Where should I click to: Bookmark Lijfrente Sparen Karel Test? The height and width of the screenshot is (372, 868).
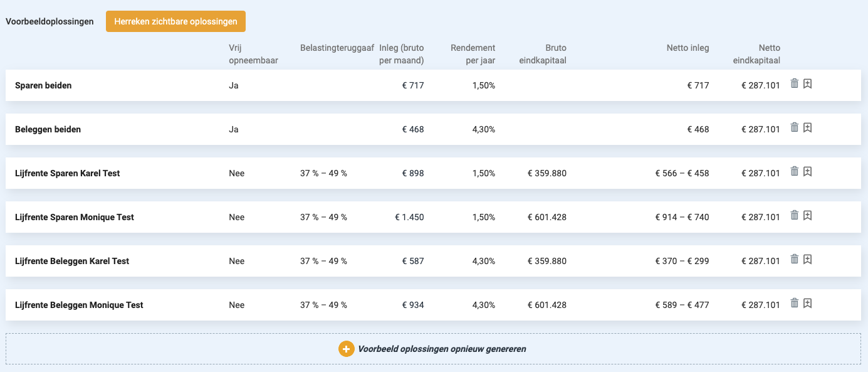pos(808,171)
